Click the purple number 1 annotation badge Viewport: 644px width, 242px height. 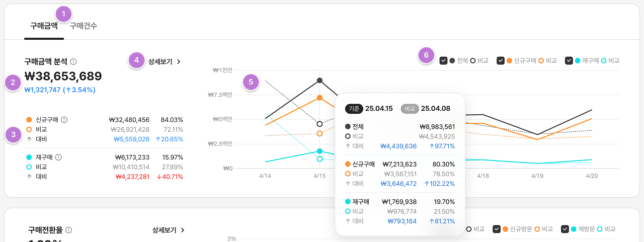point(63,13)
